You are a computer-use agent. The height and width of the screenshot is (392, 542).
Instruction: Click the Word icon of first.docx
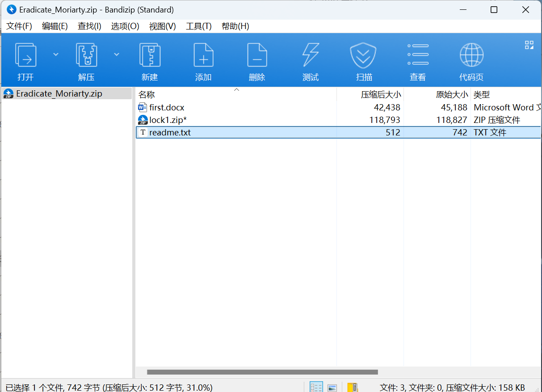pyautogui.click(x=143, y=107)
